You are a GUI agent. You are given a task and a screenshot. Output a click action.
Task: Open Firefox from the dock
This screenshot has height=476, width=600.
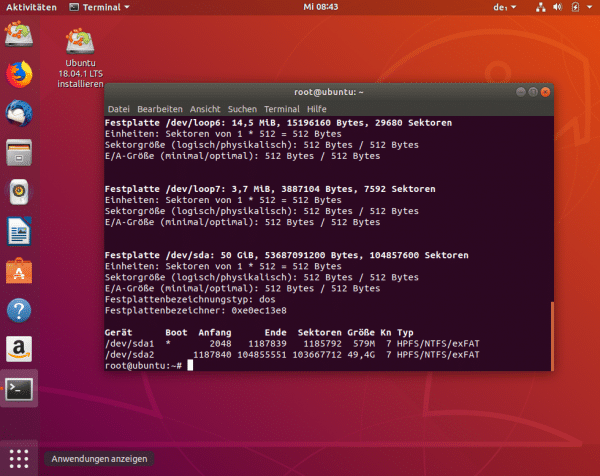pyautogui.click(x=17, y=75)
